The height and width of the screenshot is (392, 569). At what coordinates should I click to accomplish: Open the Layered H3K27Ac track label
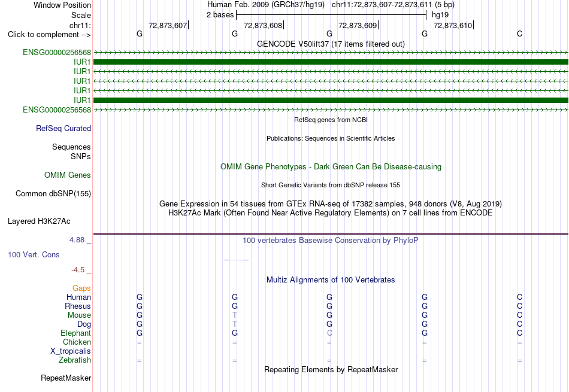click(x=39, y=221)
